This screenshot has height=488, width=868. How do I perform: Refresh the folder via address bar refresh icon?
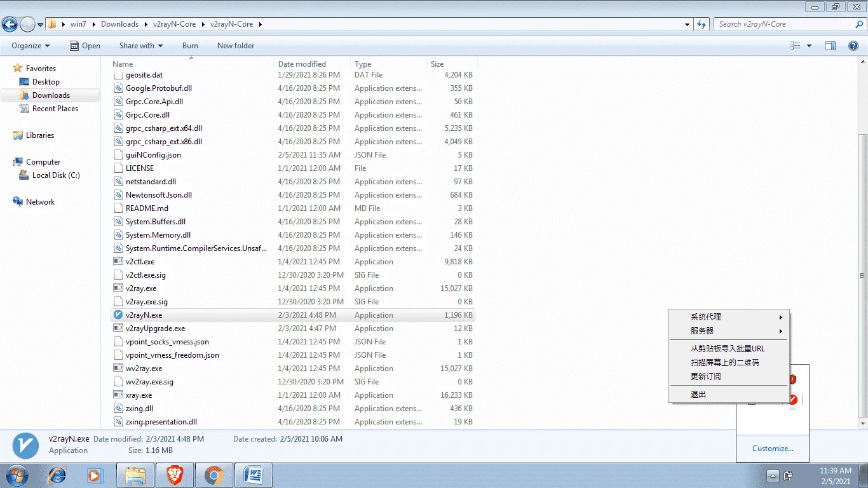[702, 24]
